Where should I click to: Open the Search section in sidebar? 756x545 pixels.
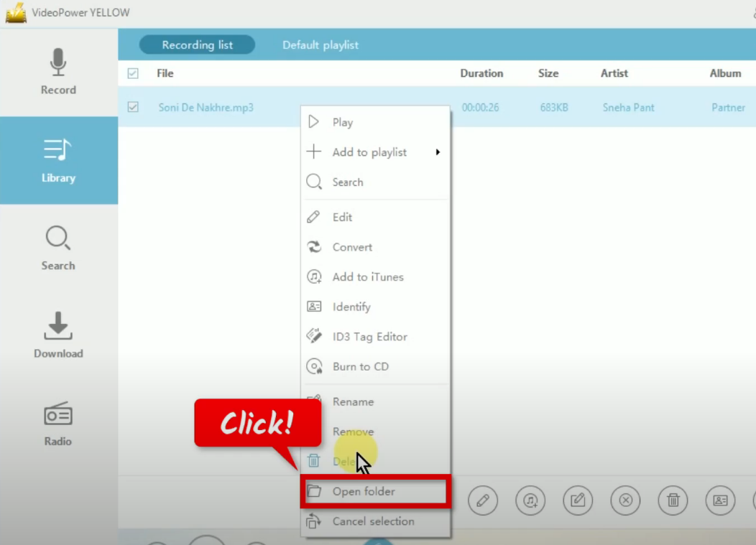point(58,248)
